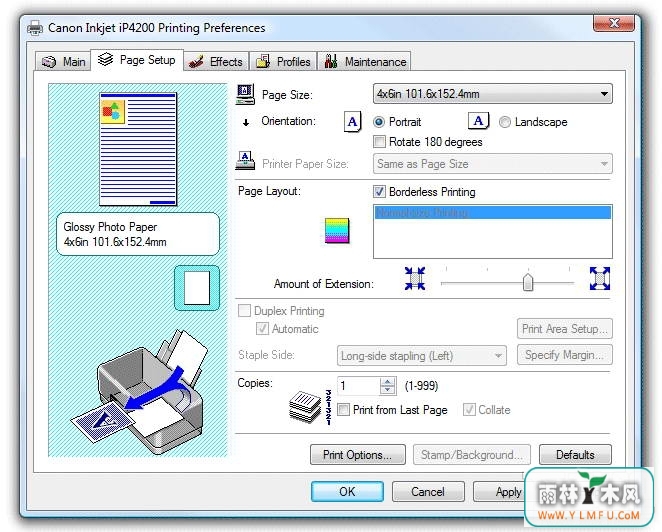Click the maximum extension arrows icon

600,279
